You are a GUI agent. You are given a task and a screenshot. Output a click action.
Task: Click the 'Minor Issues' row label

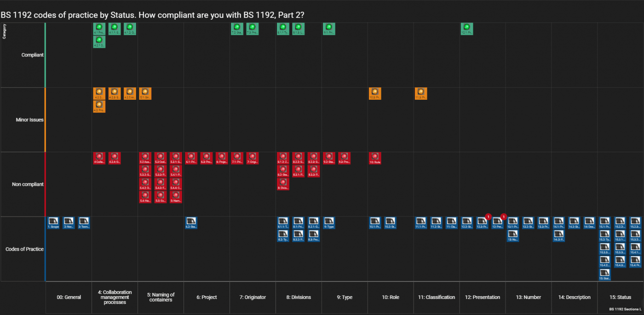pos(29,120)
